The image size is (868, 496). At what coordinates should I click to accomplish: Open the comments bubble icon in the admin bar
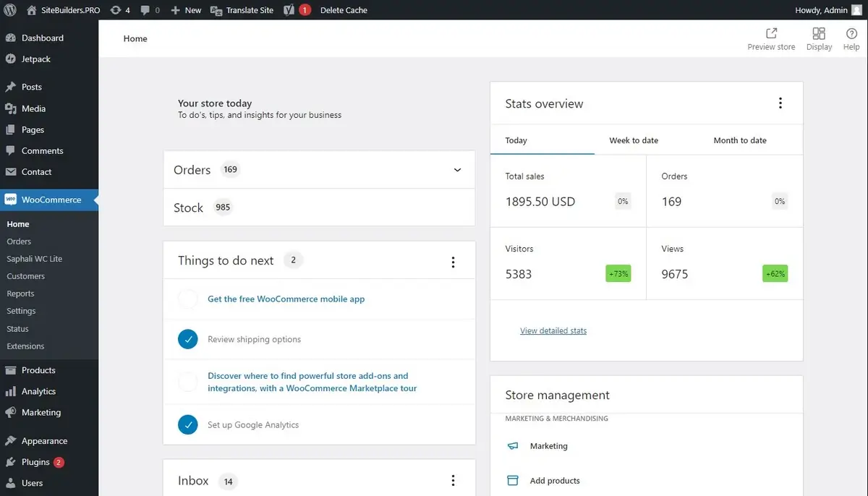tap(145, 10)
